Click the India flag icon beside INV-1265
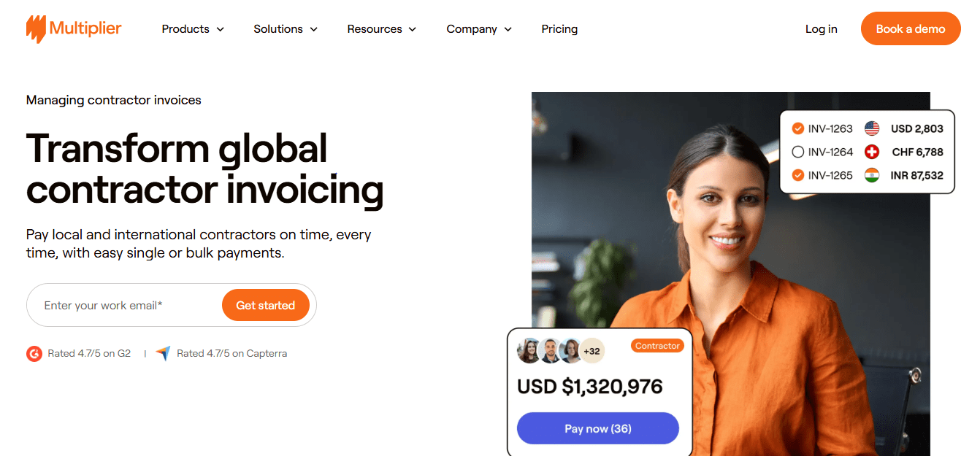 (872, 176)
